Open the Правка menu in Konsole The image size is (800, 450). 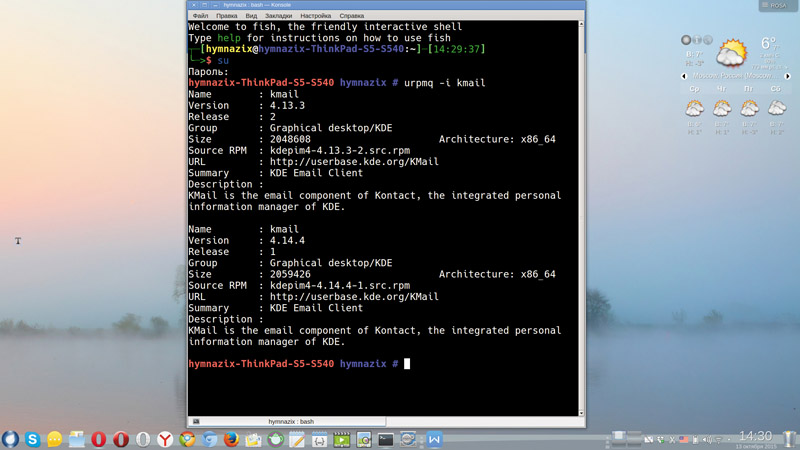click(x=227, y=16)
